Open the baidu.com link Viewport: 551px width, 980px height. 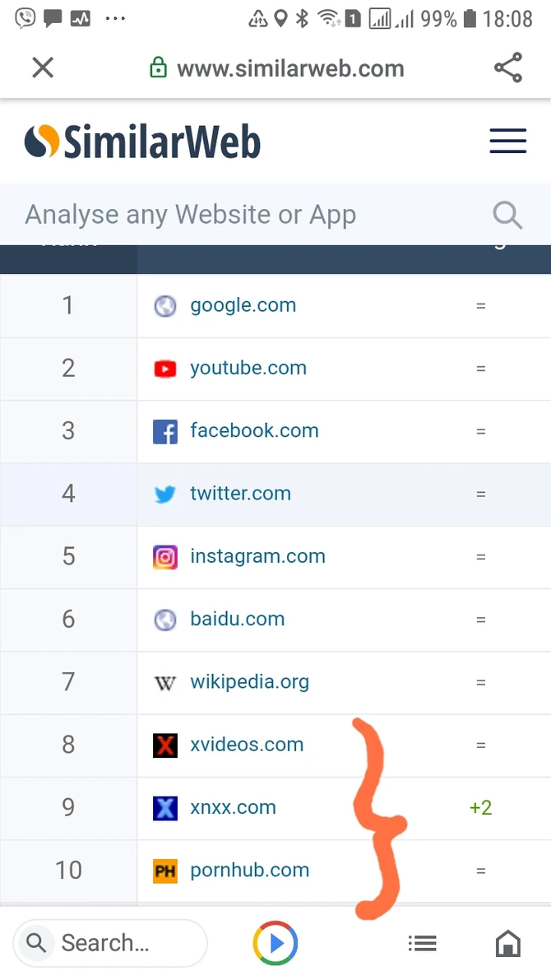coord(237,620)
